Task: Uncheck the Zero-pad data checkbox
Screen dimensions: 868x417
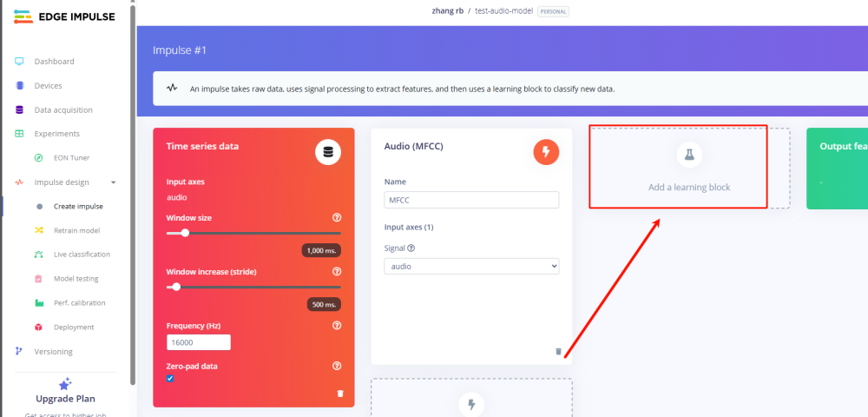Action: pyautogui.click(x=170, y=379)
